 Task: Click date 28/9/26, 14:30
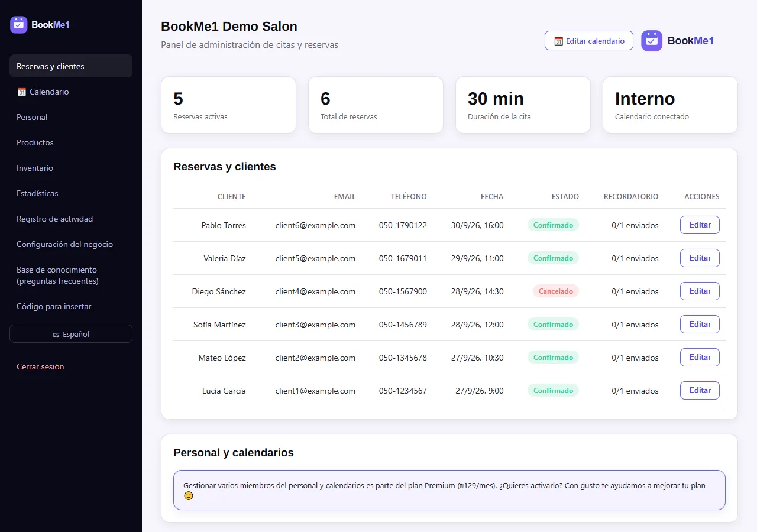477,291
